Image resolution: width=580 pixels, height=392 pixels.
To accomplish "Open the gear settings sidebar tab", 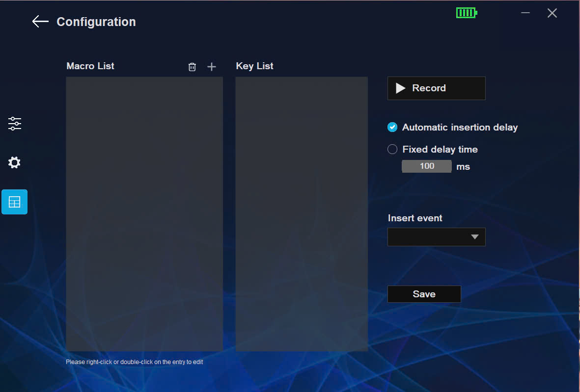I will point(14,162).
